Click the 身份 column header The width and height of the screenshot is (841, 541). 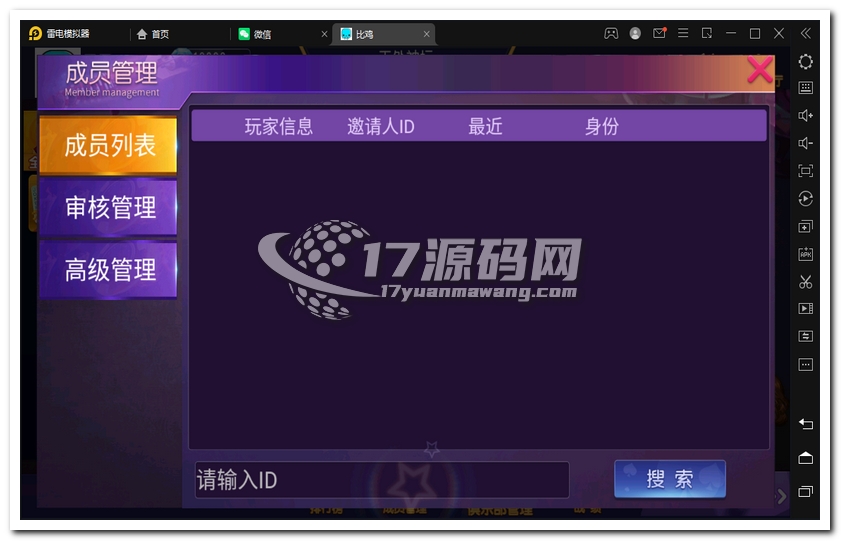pyautogui.click(x=602, y=127)
